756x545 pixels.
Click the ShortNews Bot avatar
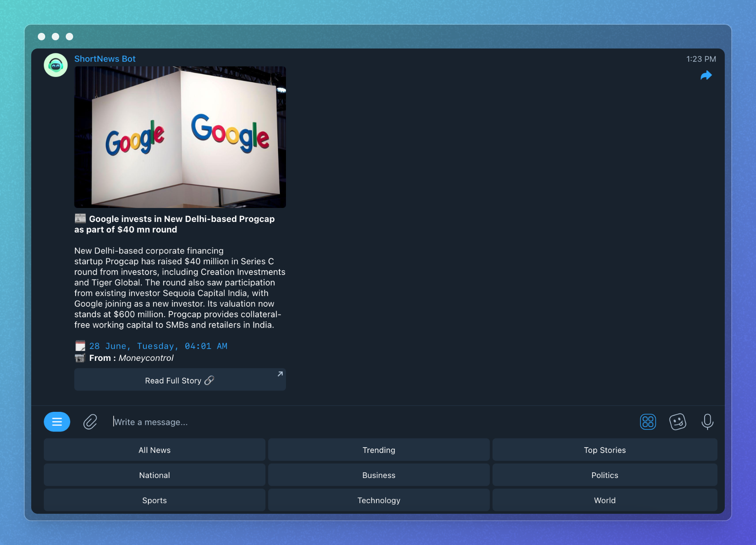click(56, 65)
